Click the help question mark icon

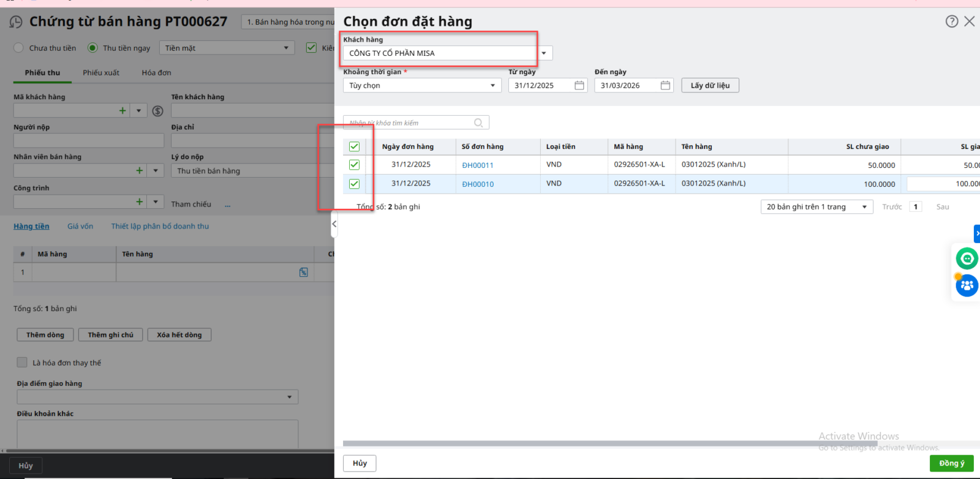click(951, 21)
